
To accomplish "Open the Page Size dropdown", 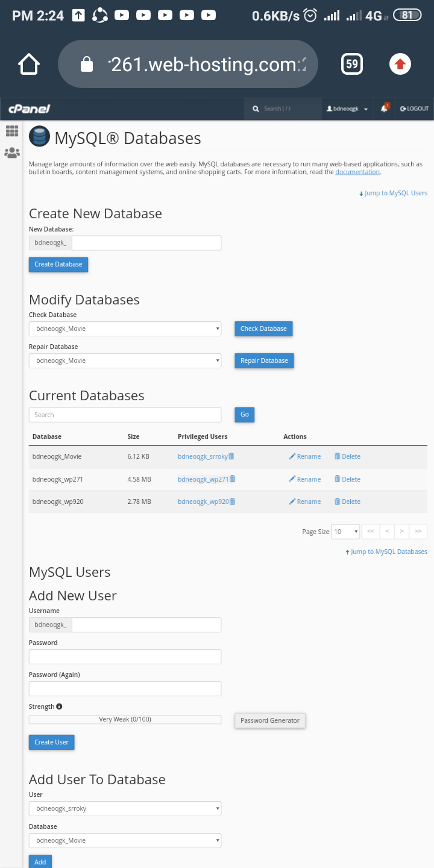I will click(346, 532).
